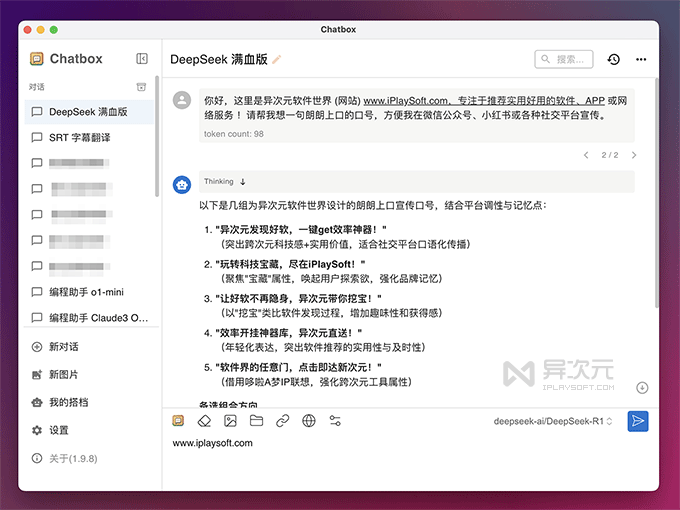
Task: Jump to bottom with down-arrow circle
Action: [642, 387]
